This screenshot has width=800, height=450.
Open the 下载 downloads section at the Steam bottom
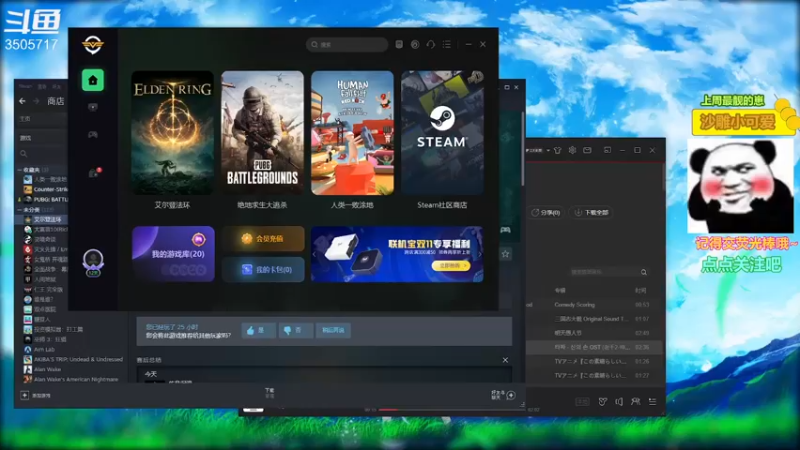pos(269,392)
